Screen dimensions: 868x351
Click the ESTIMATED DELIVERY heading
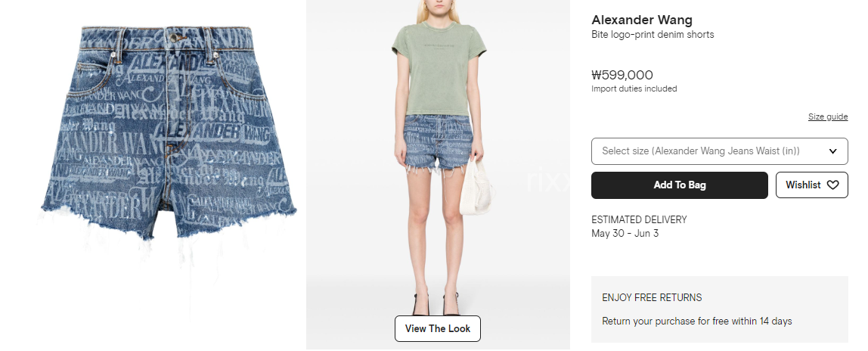coord(639,220)
